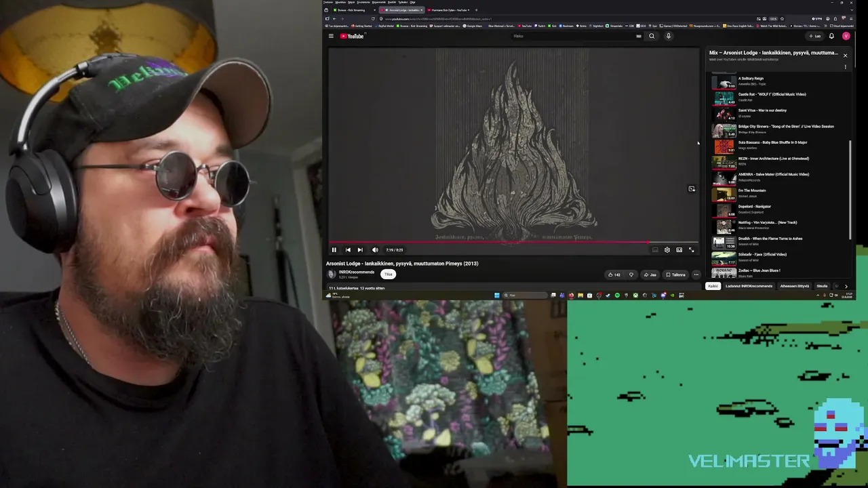
Task: Open the YouTube hamburger guide menu
Action: 331,36
